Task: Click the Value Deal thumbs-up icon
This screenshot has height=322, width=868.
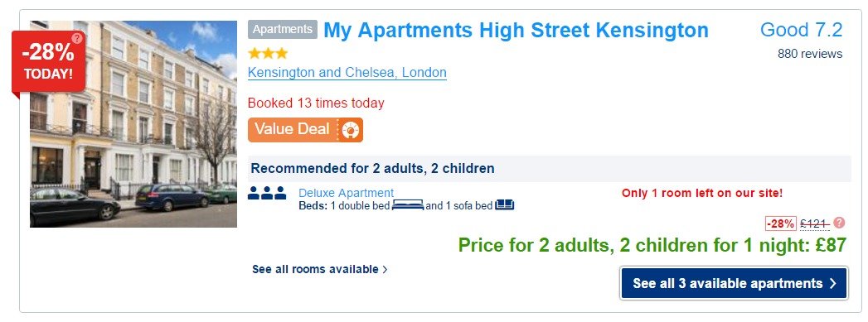Action: [351, 130]
